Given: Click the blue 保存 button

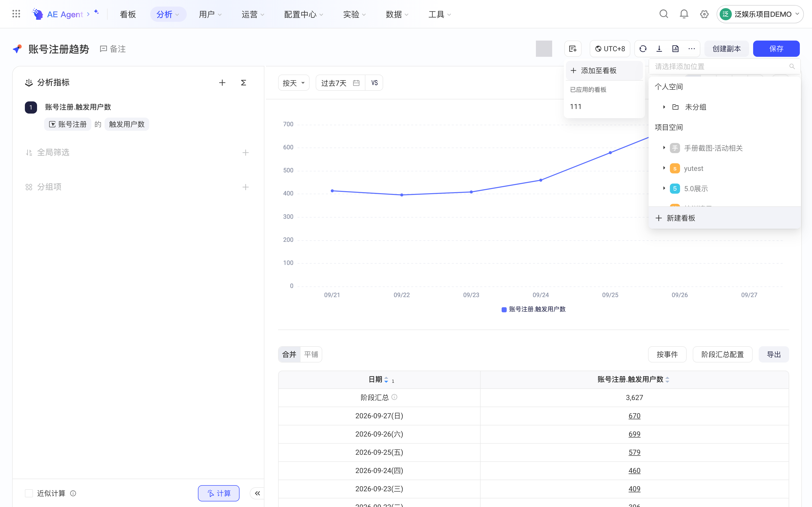Looking at the screenshot, I should click(x=776, y=49).
